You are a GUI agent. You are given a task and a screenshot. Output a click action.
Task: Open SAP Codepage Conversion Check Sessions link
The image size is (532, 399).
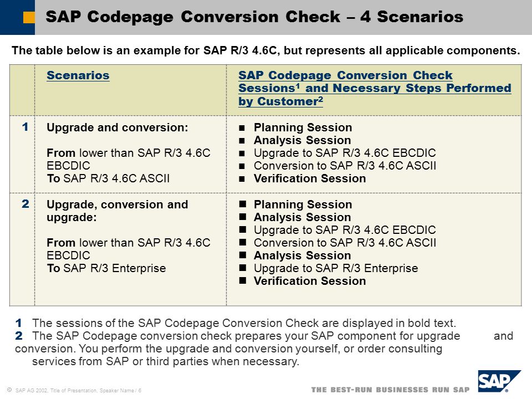375,88
